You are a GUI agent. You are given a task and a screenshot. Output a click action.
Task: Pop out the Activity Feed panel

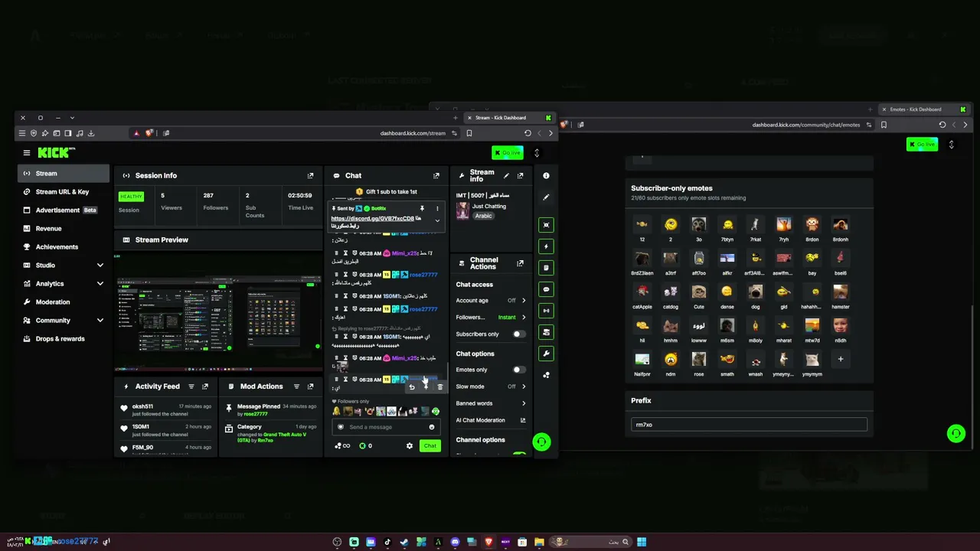coord(204,386)
